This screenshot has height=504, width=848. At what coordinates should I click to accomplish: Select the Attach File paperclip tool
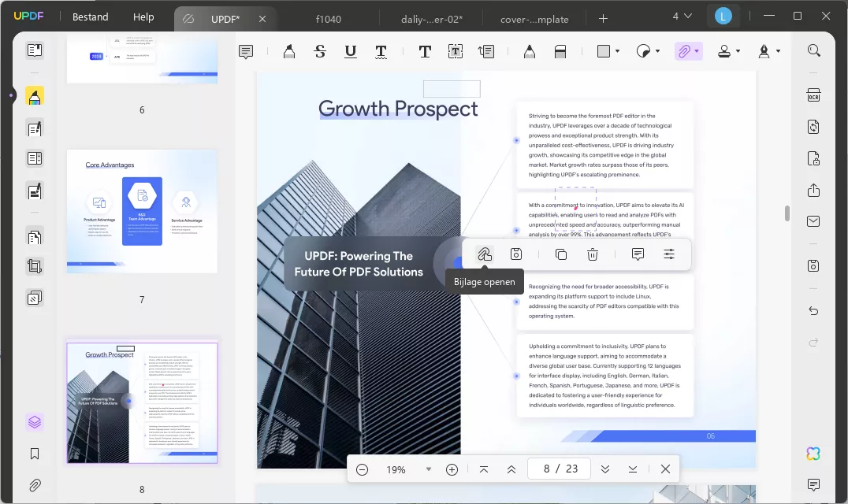click(684, 51)
